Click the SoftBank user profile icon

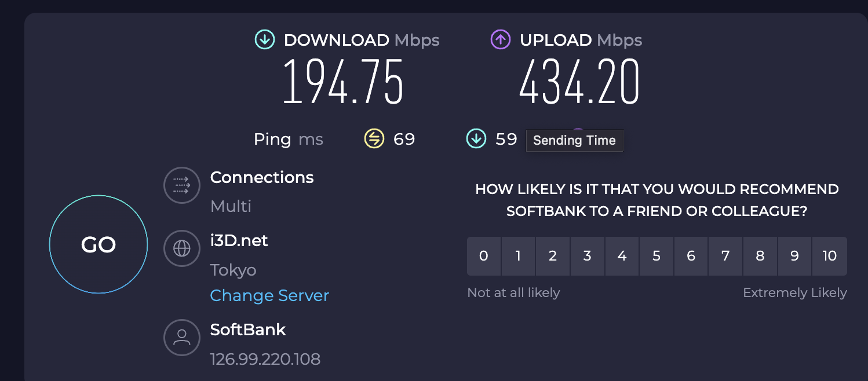coord(182,337)
